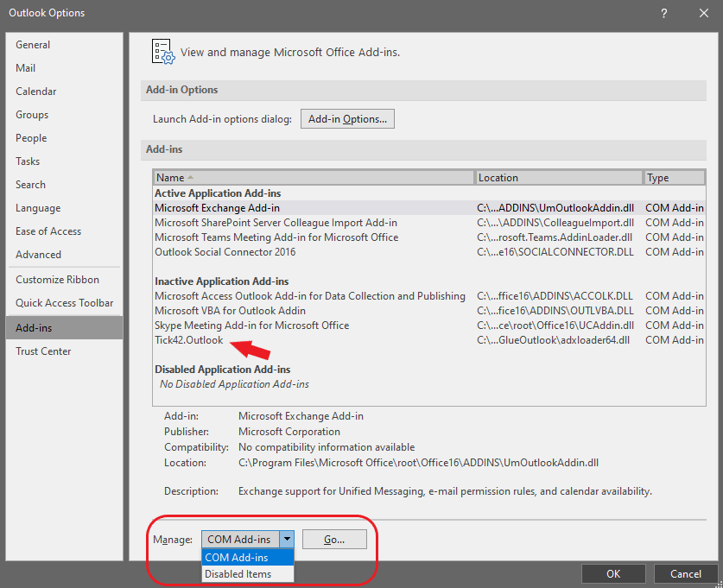Click the Inactive Application Add-ins heading

pos(222,281)
